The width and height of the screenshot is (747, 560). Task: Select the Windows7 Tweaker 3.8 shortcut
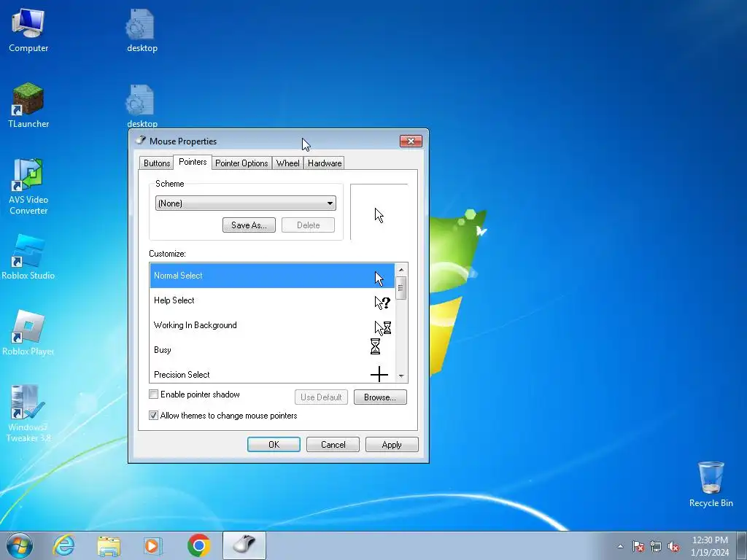click(x=28, y=414)
